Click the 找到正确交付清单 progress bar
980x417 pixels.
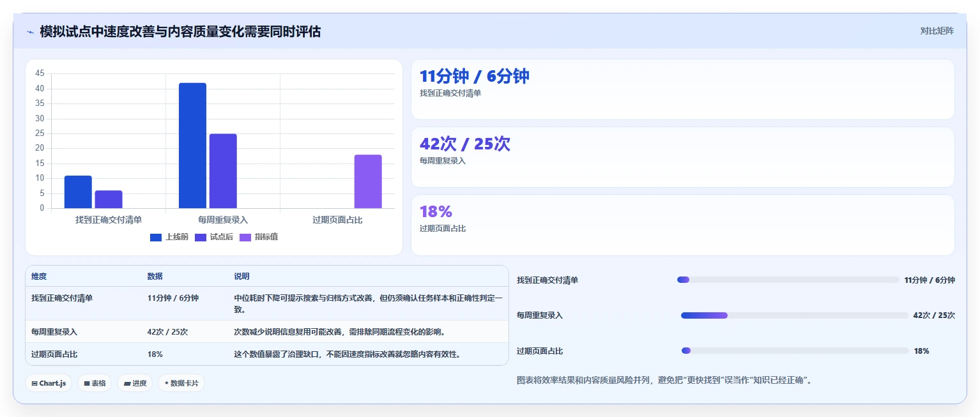[788, 280]
